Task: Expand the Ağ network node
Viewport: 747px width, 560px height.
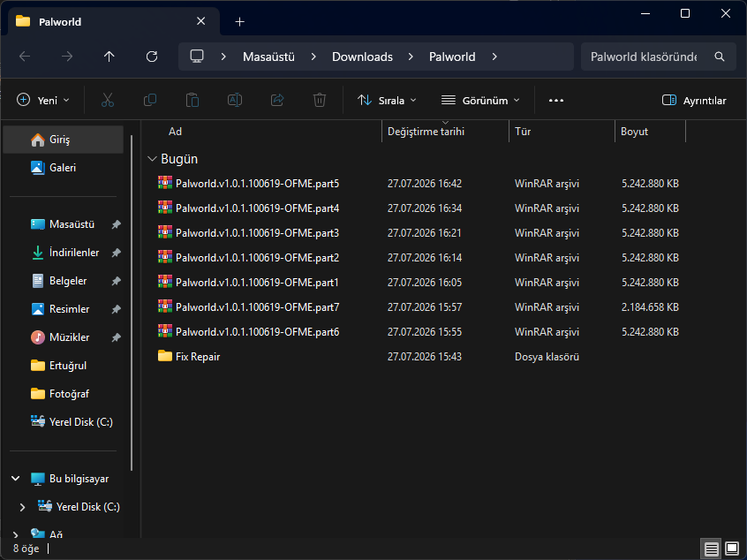Action: (15, 534)
